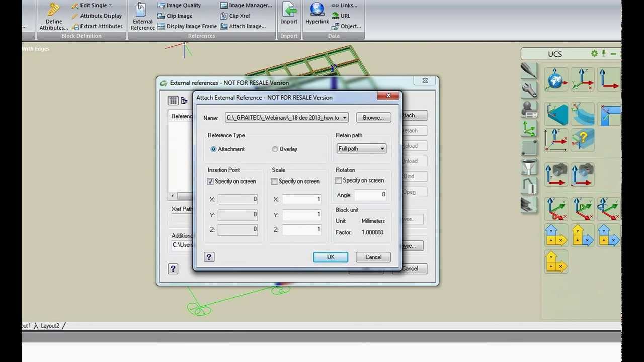Switch to the Layout2 tab
644x362 pixels.
[x=50, y=326]
